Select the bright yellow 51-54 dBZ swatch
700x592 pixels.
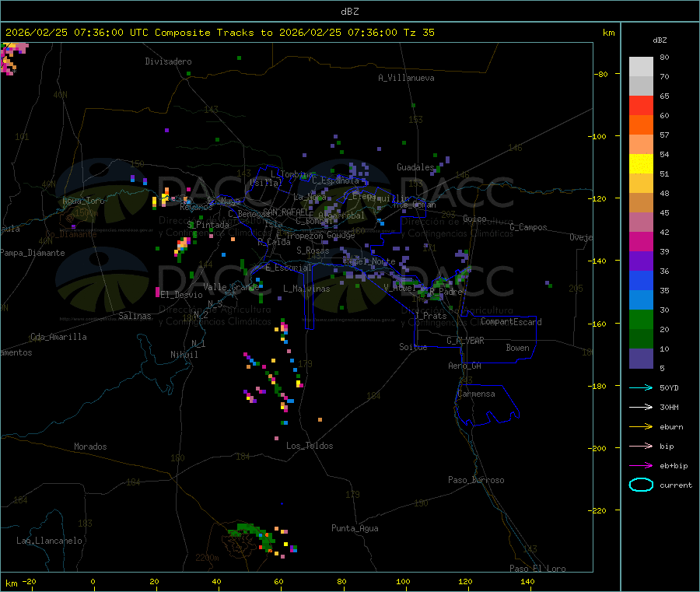coord(641,164)
